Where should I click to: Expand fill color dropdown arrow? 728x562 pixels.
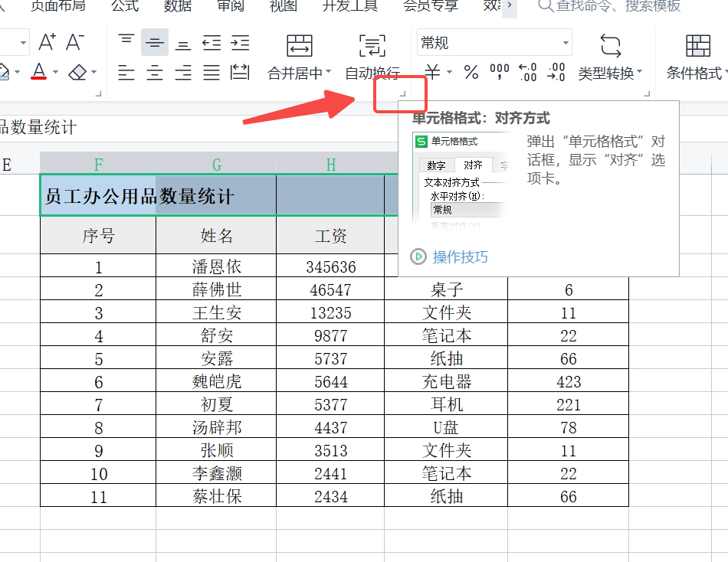click(x=17, y=72)
